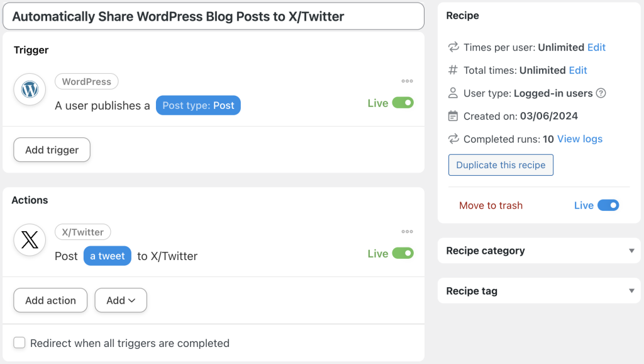Open the Add dropdown in Actions
Screen dimensions: 644x364
tap(120, 300)
